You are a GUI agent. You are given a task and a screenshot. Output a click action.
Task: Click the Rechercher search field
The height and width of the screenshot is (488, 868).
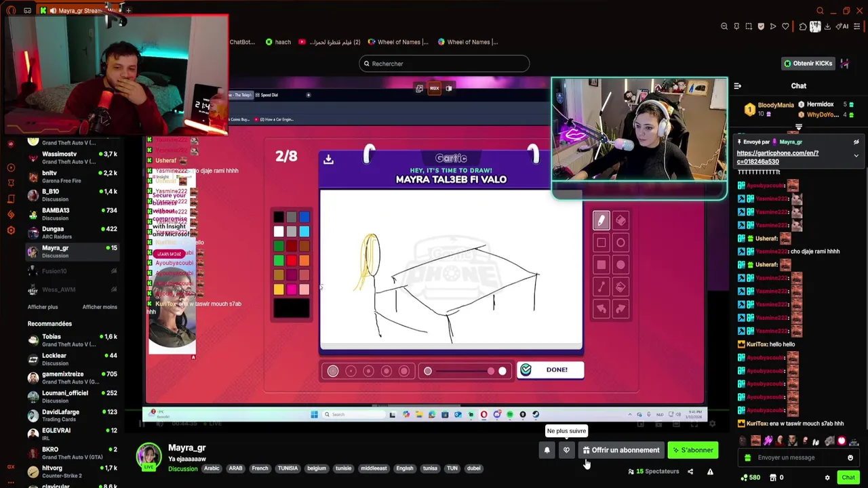point(444,64)
